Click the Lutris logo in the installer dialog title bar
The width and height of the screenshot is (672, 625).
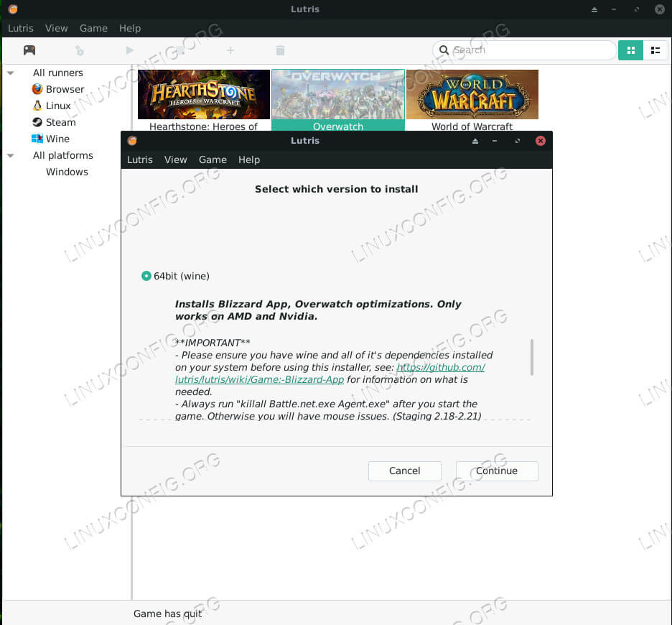pos(132,141)
